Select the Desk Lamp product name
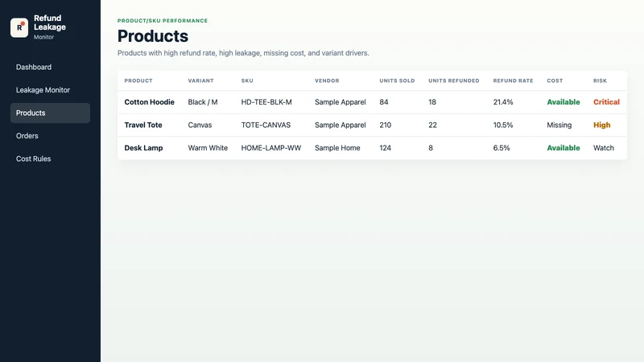This screenshot has height=362, width=644. point(144,148)
